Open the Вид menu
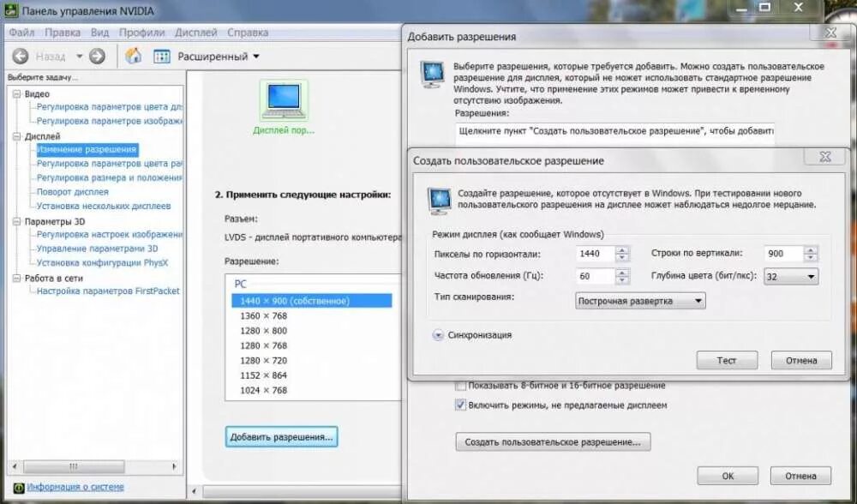 pyautogui.click(x=99, y=33)
